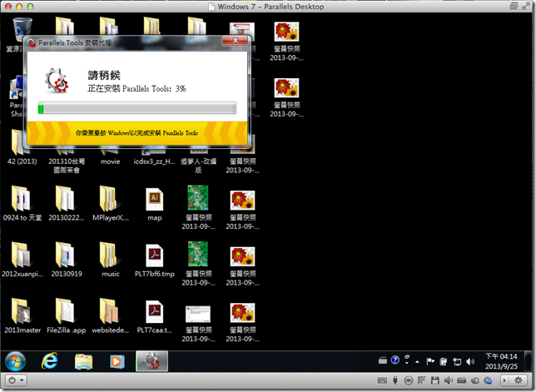Viewport: 536px width, 392px height.
Task: Select Parallels Tools installer taskbar button
Action: [151, 361]
